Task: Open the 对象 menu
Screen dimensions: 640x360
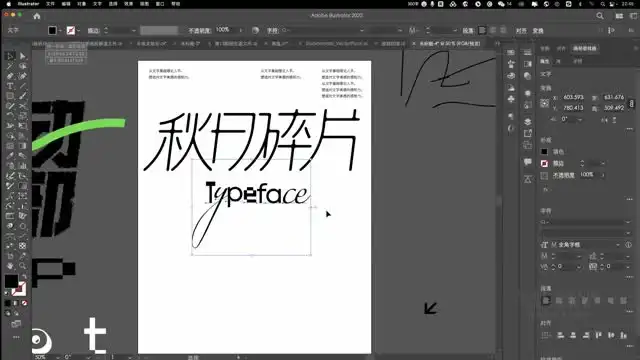Action: click(x=82, y=4)
